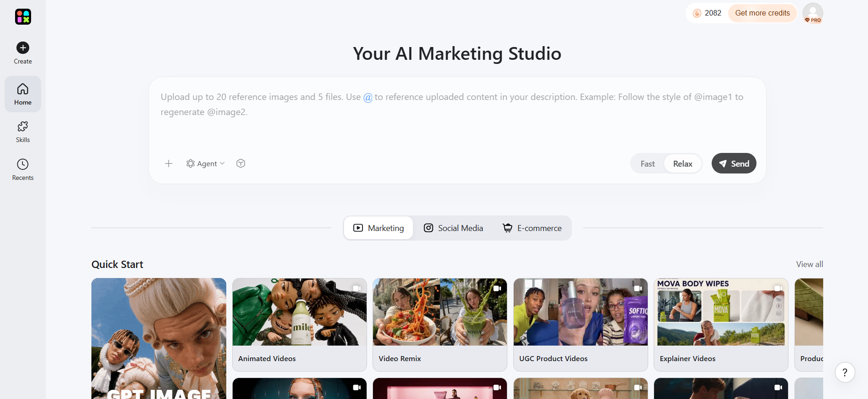Open the E-commerce tab
The height and width of the screenshot is (399, 868).
tap(532, 228)
